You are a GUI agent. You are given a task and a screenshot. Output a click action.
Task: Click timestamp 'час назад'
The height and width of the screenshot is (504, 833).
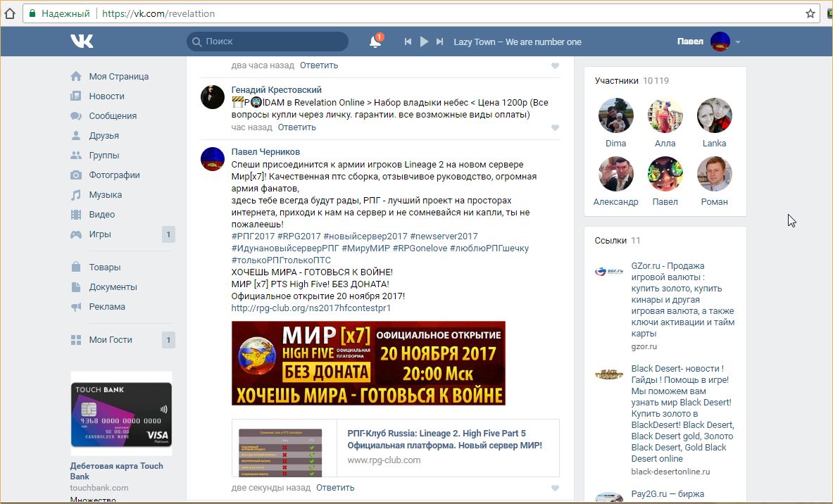tap(252, 127)
